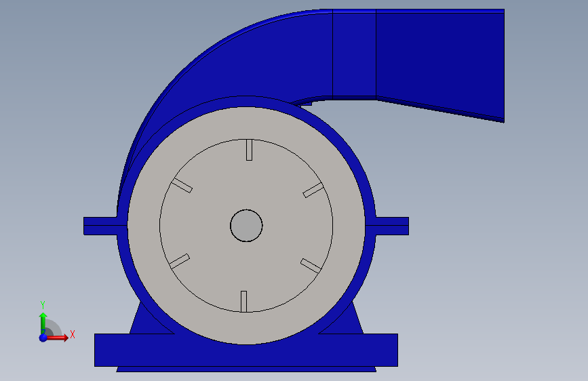
Task: Select the top vertical blade slot on the impeller
Action: pyautogui.click(x=249, y=150)
